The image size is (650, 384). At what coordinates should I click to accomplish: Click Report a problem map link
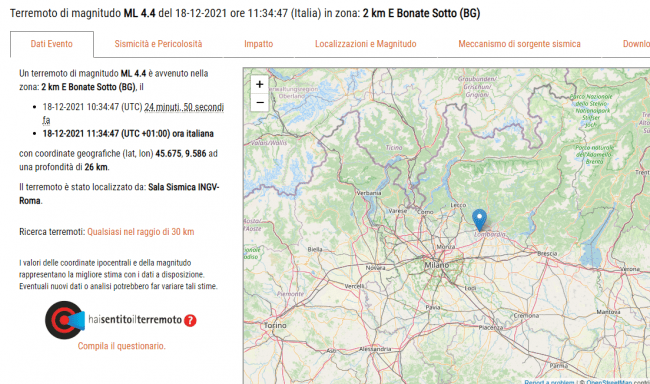click(x=549, y=382)
